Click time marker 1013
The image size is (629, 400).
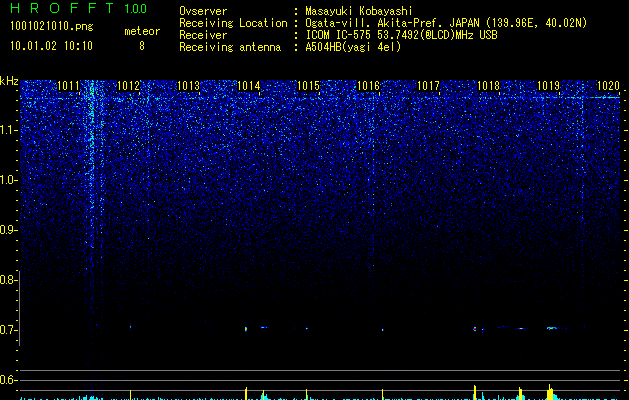click(x=188, y=86)
